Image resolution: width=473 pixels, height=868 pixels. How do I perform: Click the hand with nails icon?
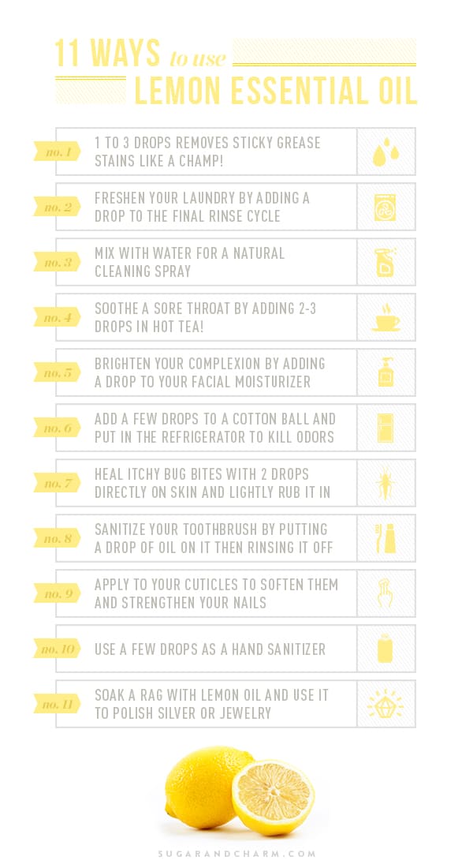pyautogui.click(x=385, y=593)
